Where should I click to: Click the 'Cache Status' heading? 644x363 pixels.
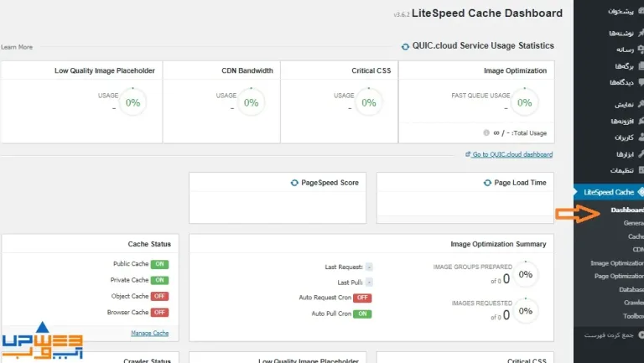point(149,244)
